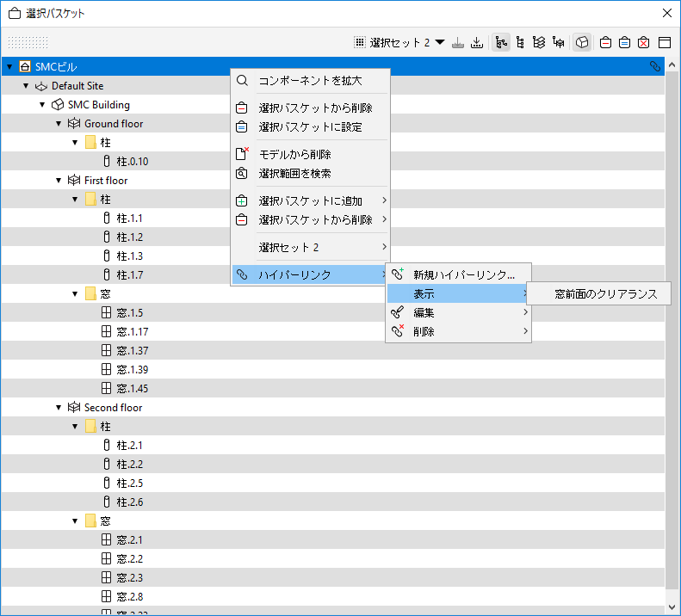
Task: Click the magnifier icon for コンポーネントを拡大
Action: (242, 80)
